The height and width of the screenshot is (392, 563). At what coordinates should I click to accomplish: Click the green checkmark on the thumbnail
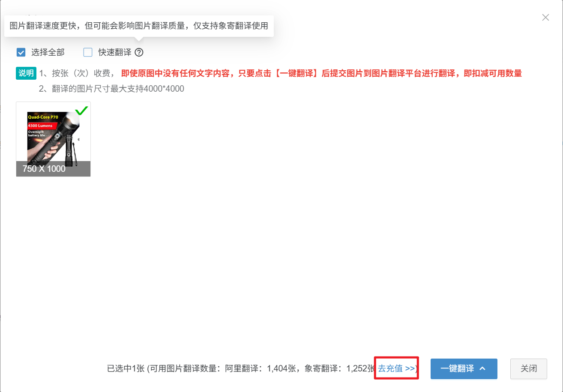[81, 111]
